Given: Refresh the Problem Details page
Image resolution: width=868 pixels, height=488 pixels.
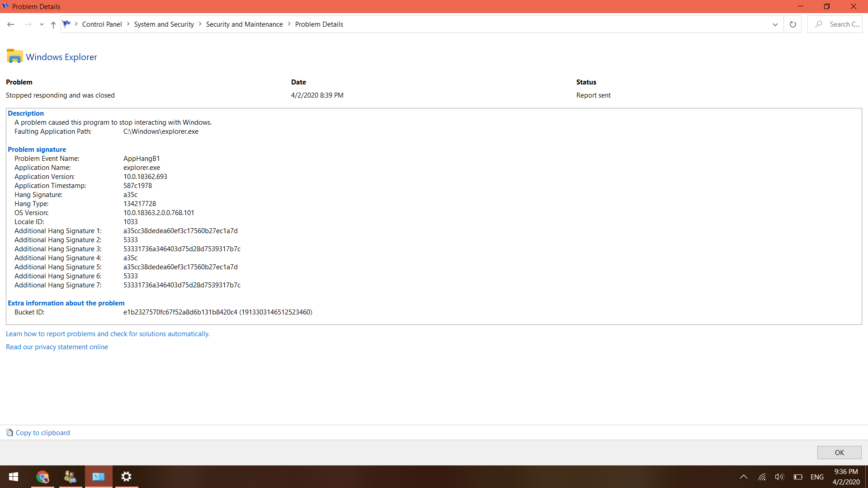Looking at the screenshot, I should coord(793,24).
